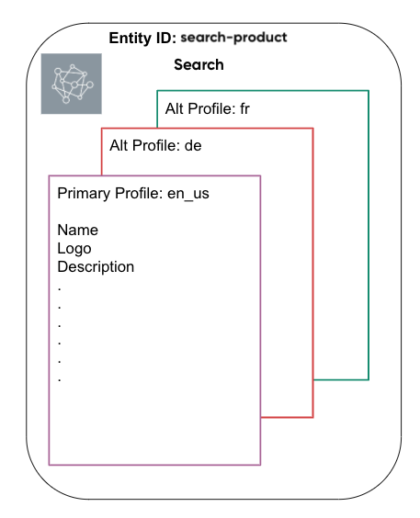Open the Alt Profile: de card
420x518 pixels.
coord(155,145)
